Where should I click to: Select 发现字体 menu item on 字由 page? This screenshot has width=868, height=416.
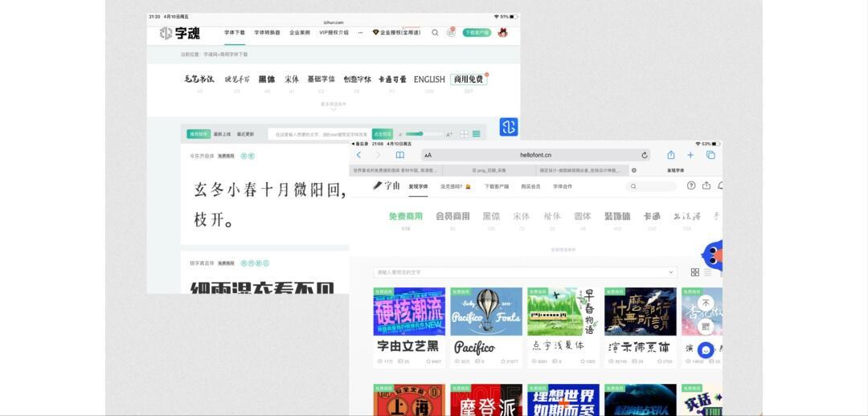coord(418,186)
